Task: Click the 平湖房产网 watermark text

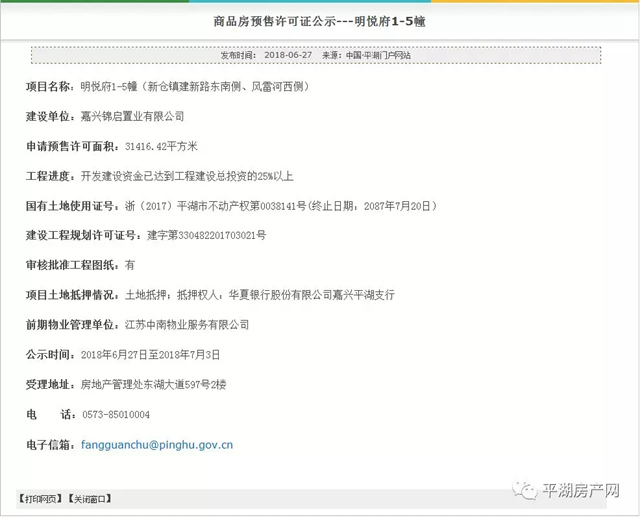Action: [x=580, y=491]
